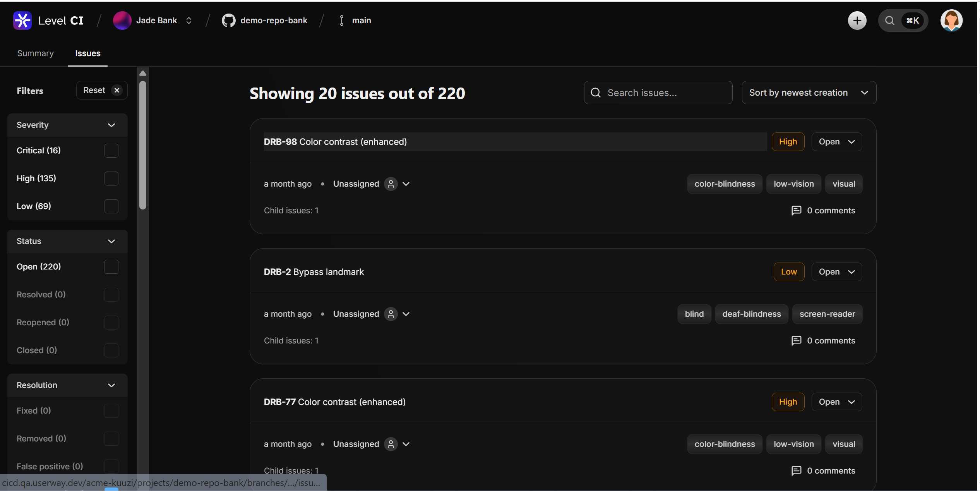
Task: Click the main branch icon
Action: [x=341, y=21]
